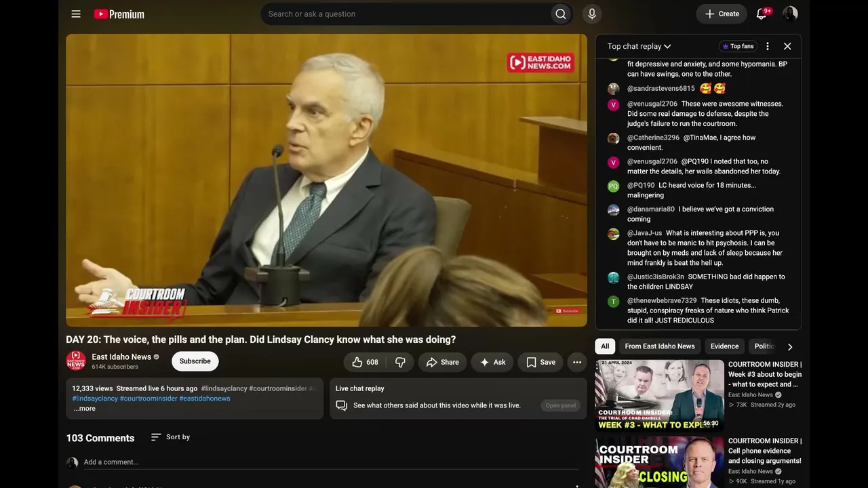Click @venusgal2706 awesome witnesses message

705,114
